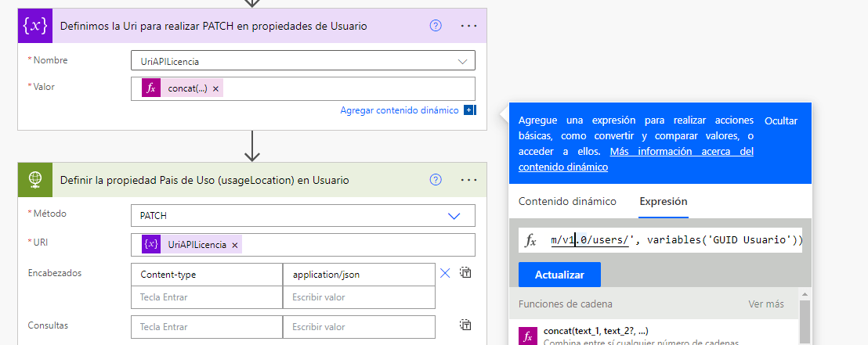This screenshot has height=345, width=868.
Task: Switch to the Contenido dinámico tab
Action: [567, 201]
